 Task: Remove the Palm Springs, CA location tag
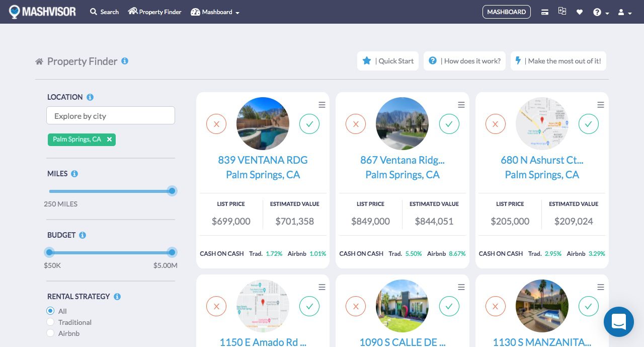click(109, 140)
